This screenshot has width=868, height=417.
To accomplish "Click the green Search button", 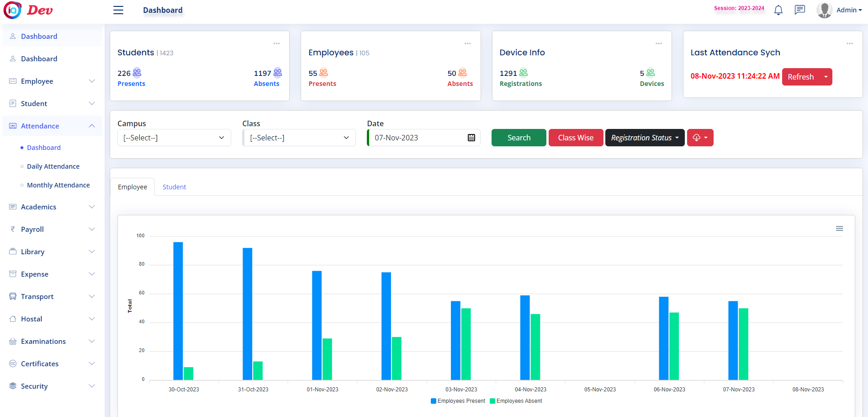I will coord(519,138).
